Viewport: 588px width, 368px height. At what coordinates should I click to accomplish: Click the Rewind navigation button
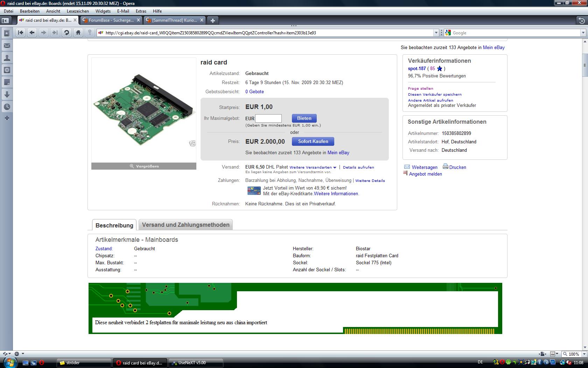coord(20,33)
